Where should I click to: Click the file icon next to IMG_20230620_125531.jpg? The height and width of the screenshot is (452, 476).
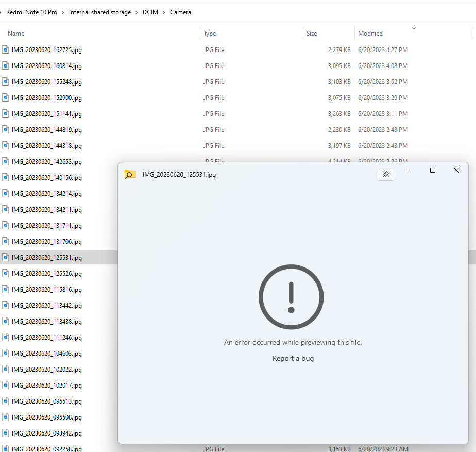pos(6,257)
